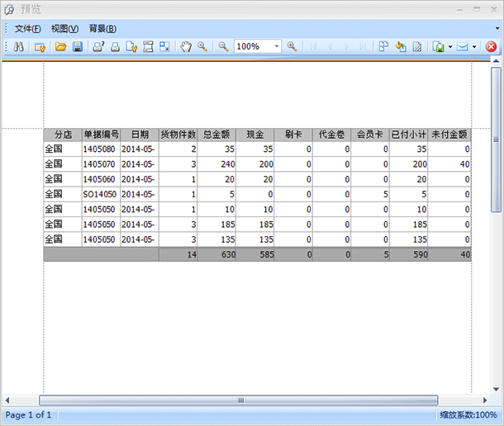This screenshot has height=426, width=504.
Task: Click the 代金卷 column header
Action: (331, 135)
